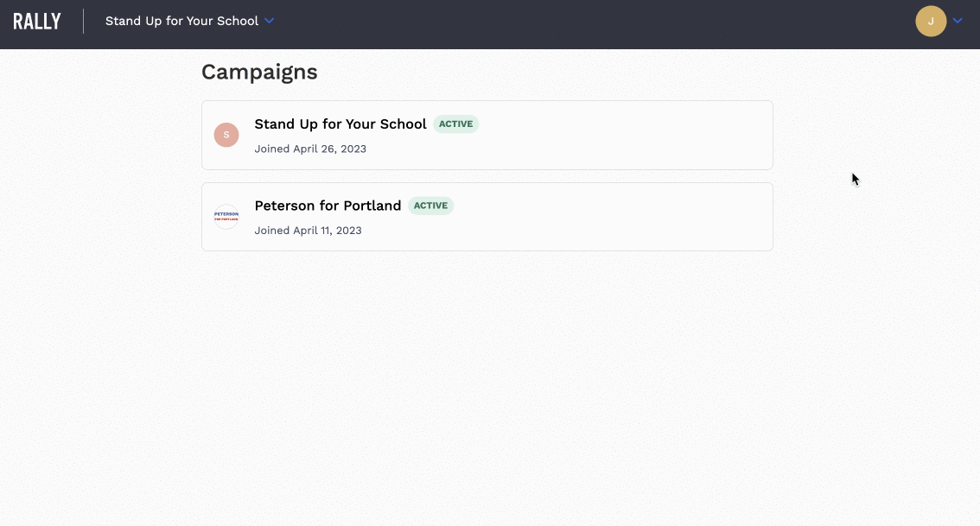This screenshot has height=526, width=980.
Task: Click the text "Joined April 11, 2023"
Action: click(x=309, y=231)
